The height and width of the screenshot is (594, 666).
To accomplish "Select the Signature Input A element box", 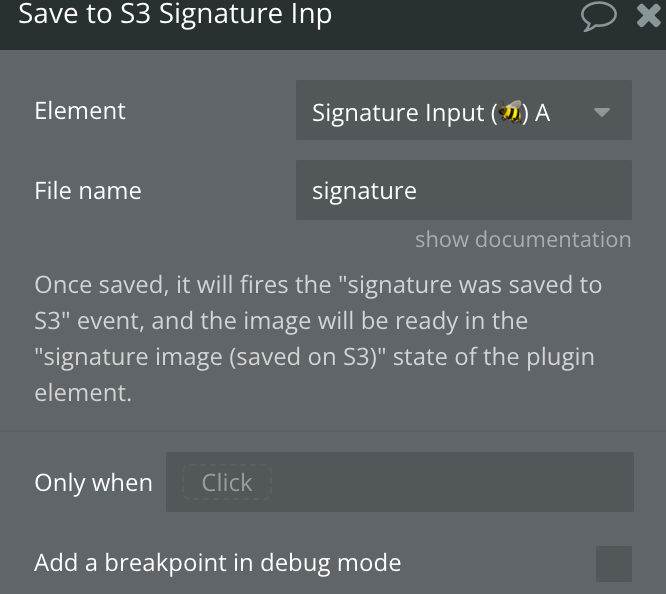I will (464, 110).
